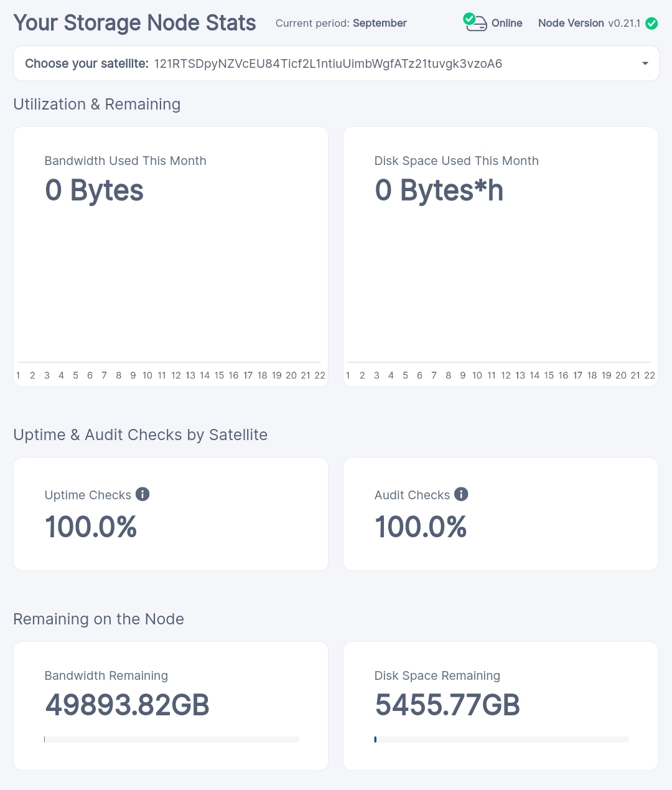Click the online status node icon
The image size is (672, 790).
[475, 23]
